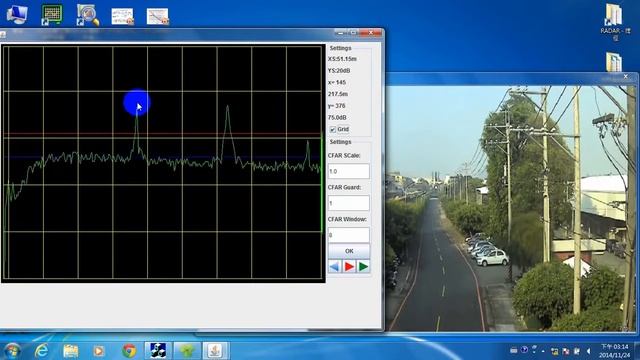Click the 'x= 145' coordinate text

(337, 82)
